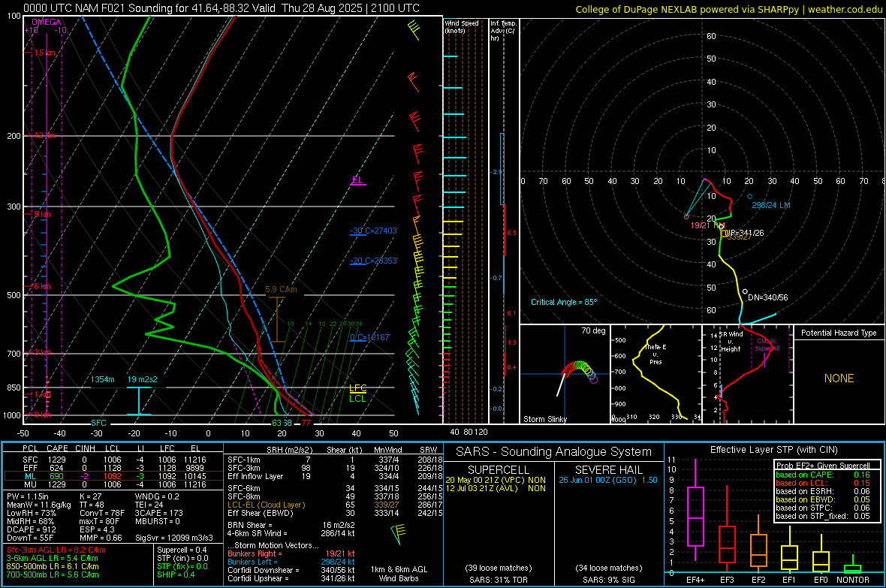Click the College of DuPage NEXLAB credit text
The image size is (886, 588).
click(x=728, y=9)
